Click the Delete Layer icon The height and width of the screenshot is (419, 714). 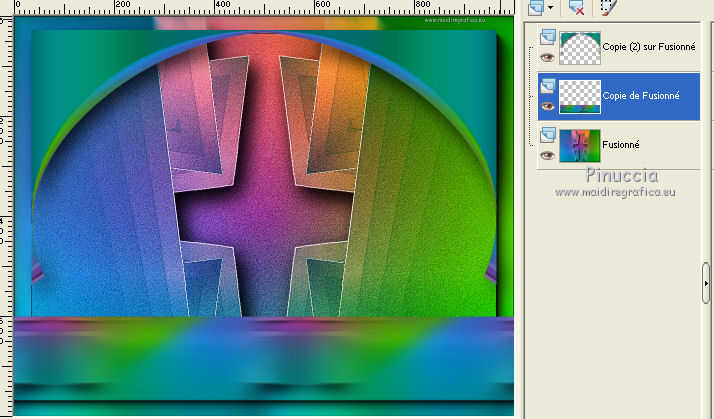(x=576, y=7)
